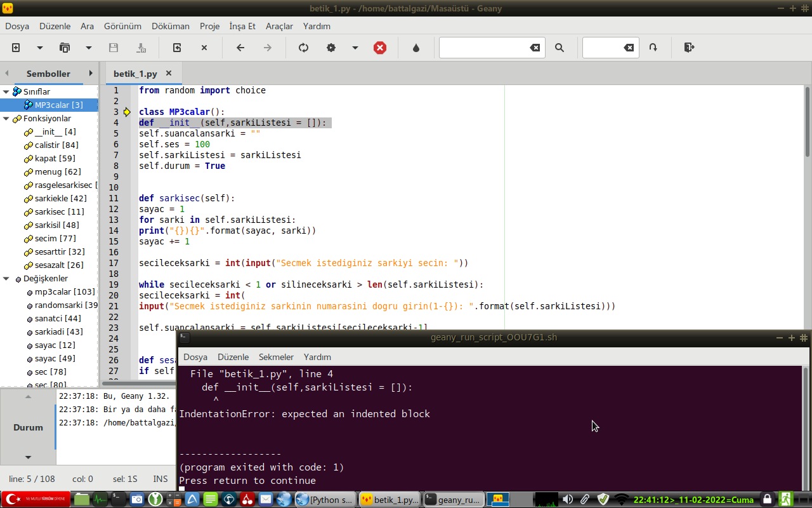The height and width of the screenshot is (508, 812).
Task: Click the quit Geany toolbar icon
Action: point(689,48)
